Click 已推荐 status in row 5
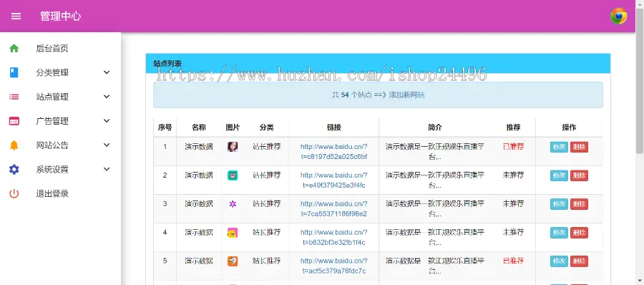644x285 pixels. [513, 261]
